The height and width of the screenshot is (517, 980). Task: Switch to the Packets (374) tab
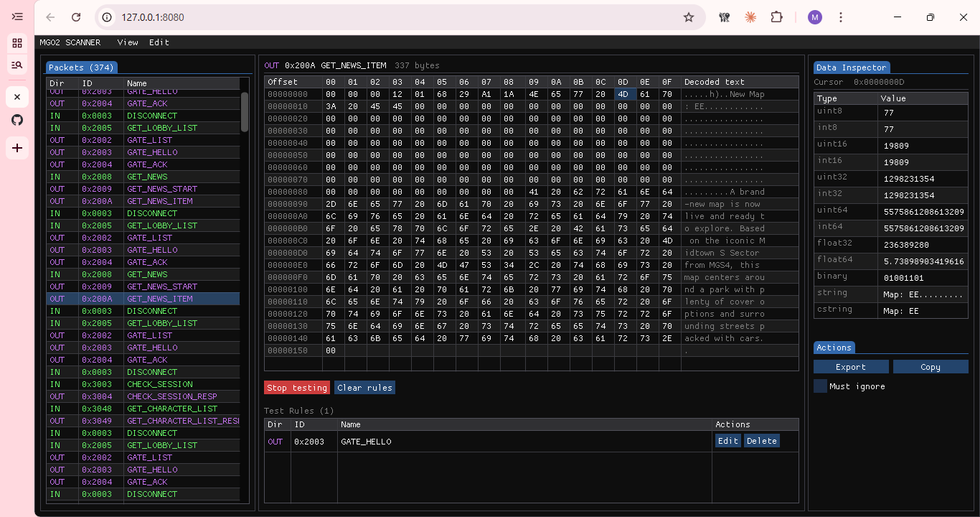(x=81, y=67)
